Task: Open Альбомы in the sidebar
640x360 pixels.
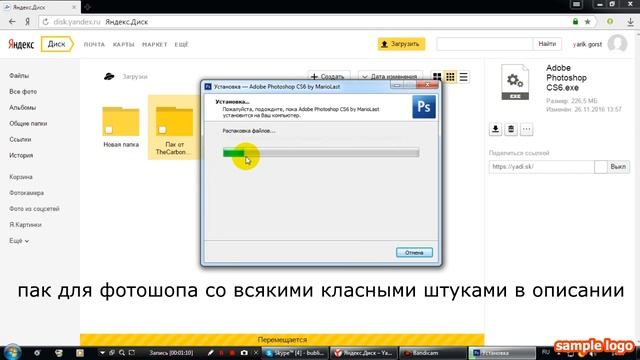Action: click(22, 107)
